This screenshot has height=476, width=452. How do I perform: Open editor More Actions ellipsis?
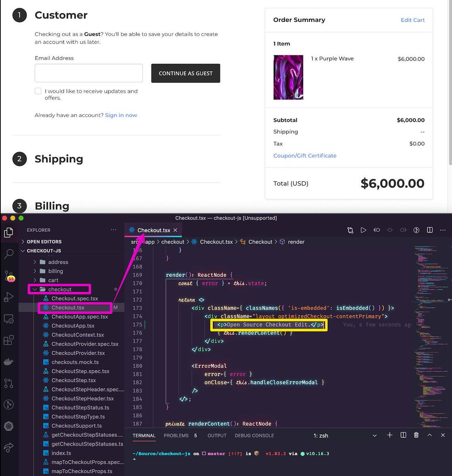pyautogui.click(x=443, y=230)
